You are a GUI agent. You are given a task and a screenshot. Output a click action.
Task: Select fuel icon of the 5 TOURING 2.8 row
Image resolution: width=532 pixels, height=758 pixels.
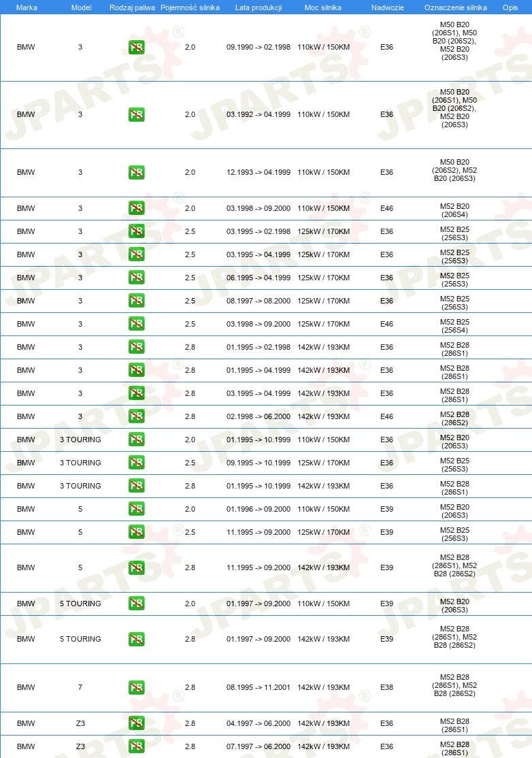(137, 640)
